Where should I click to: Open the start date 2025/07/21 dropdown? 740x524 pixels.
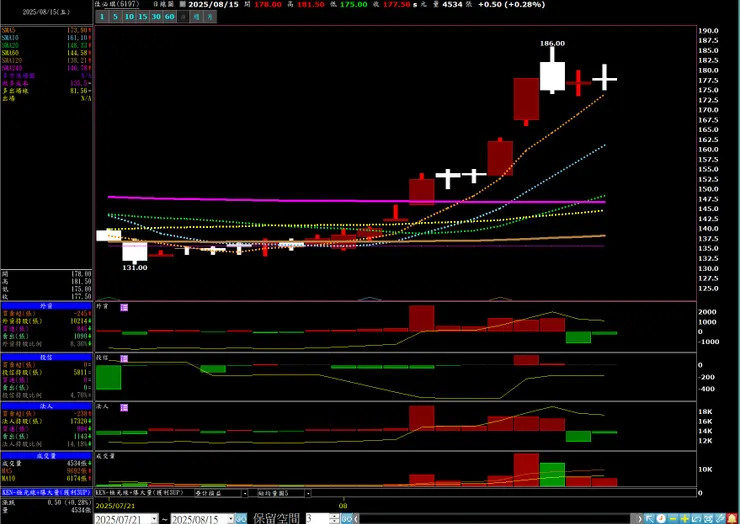point(154,519)
